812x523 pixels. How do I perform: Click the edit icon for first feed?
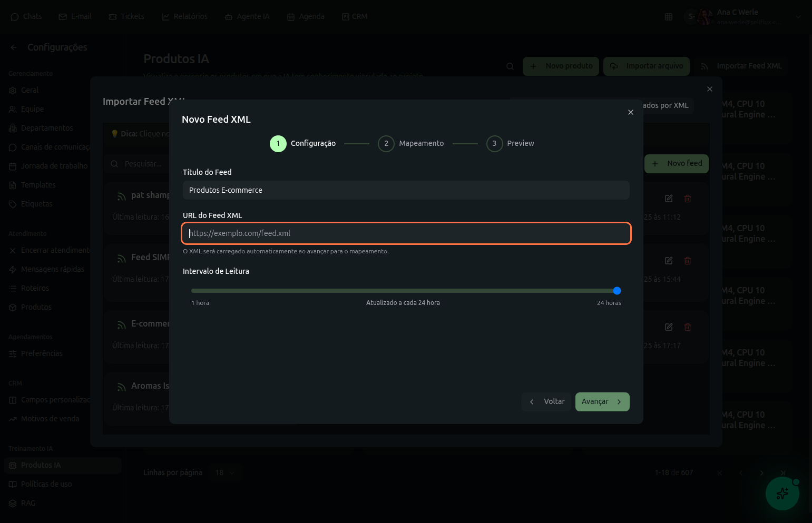pos(669,199)
